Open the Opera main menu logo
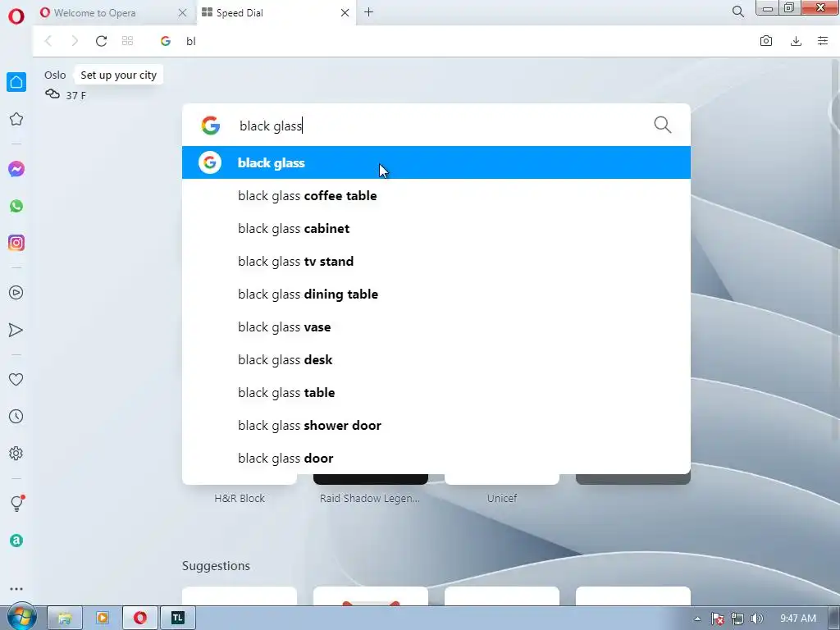The image size is (840, 630). pos(16,16)
